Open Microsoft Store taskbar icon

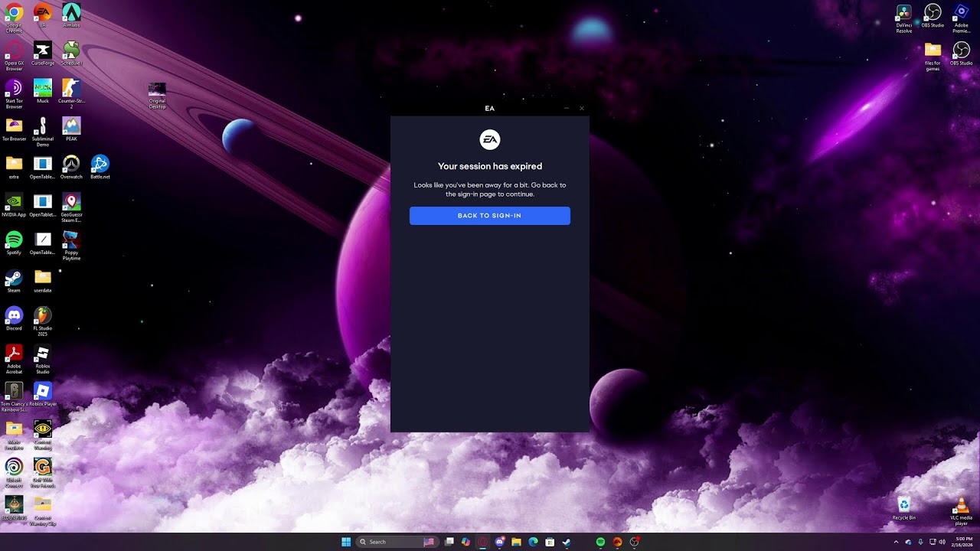(550, 542)
